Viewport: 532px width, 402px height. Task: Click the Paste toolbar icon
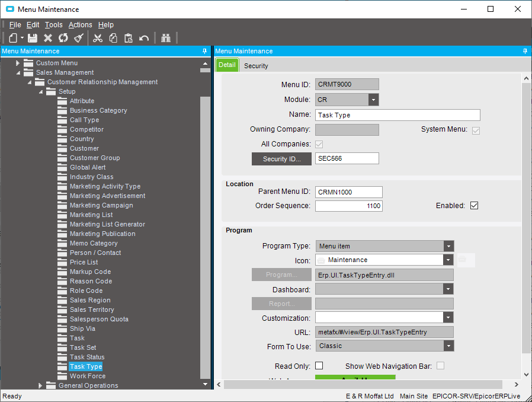[127, 37]
